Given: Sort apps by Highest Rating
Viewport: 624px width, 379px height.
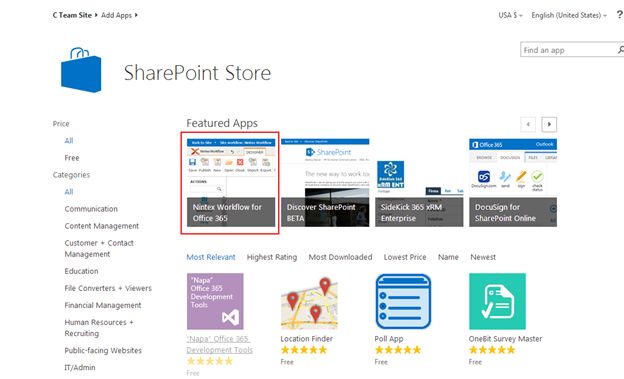Looking at the screenshot, I should [272, 257].
